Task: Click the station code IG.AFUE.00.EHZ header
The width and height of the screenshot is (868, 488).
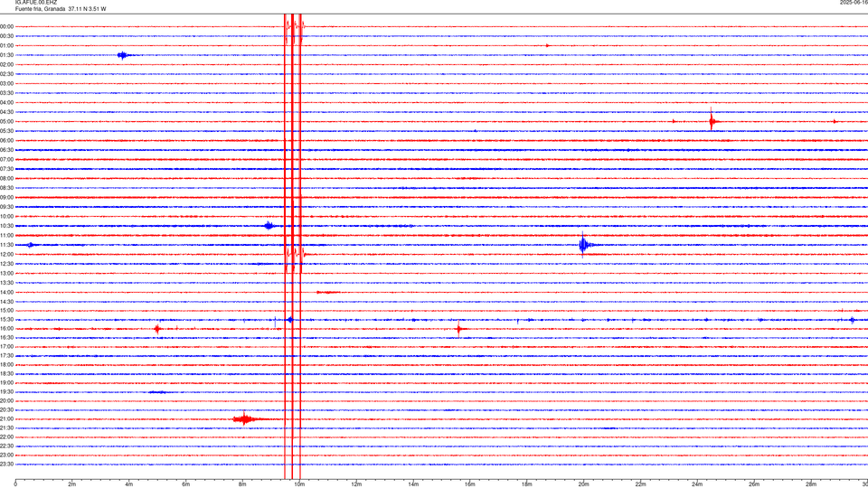Action: 35,2
